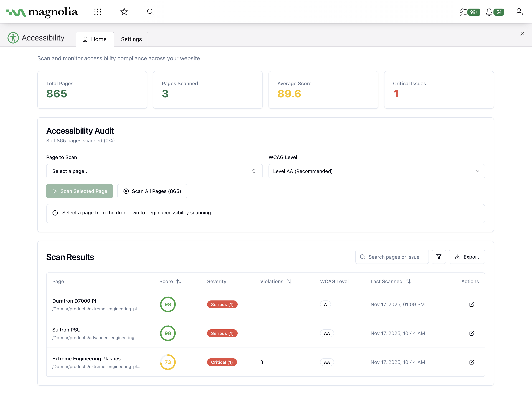
Task: Open Sultron PSU with the external link action
Action: pyautogui.click(x=472, y=333)
